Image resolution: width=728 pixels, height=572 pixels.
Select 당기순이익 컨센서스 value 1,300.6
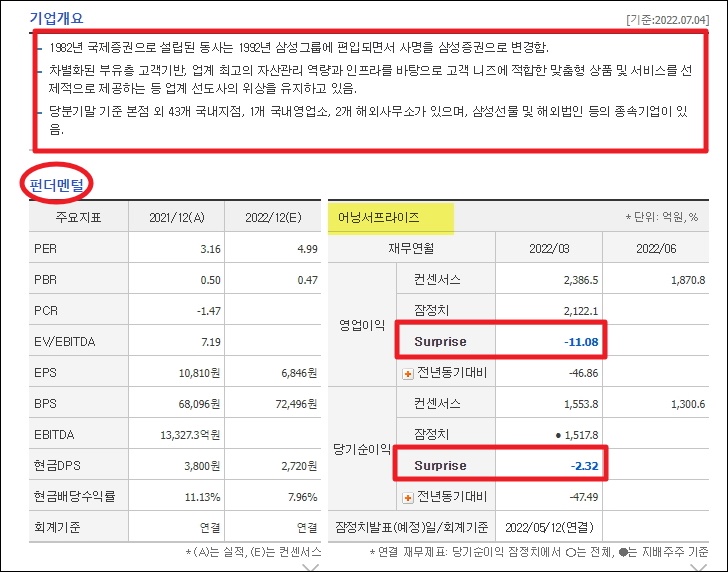pyautogui.click(x=688, y=404)
